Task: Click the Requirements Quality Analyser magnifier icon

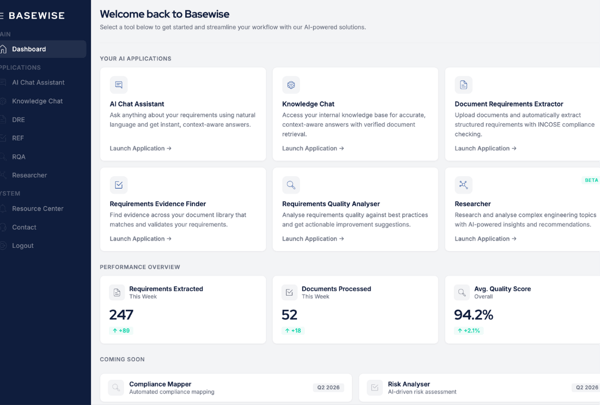Action: (291, 185)
